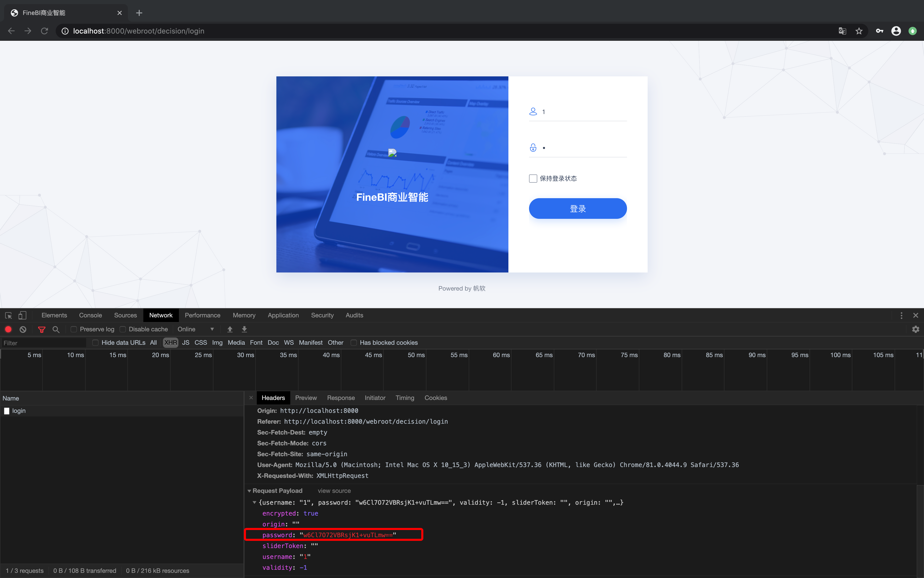Reload the page with the refresh icon
The image size is (924, 578).
pyautogui.click(x=44, y=31)
